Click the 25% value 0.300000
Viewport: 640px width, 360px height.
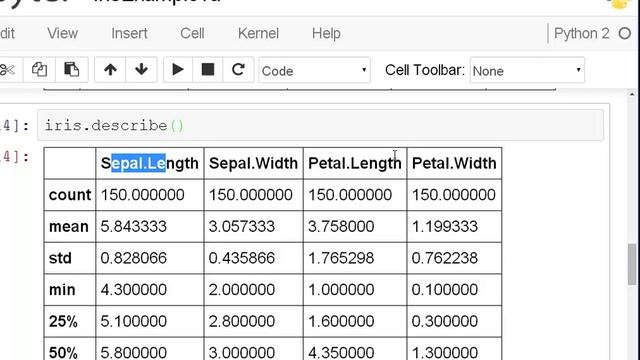445,321
